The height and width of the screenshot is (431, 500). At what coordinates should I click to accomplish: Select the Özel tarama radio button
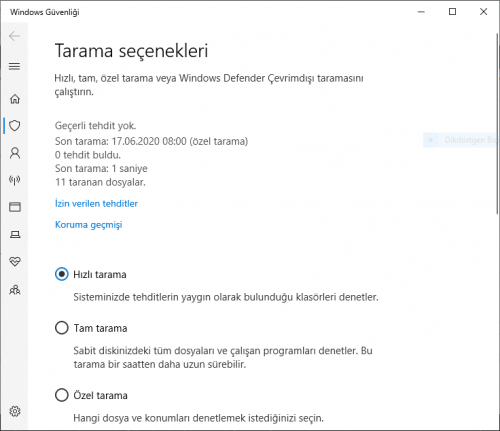(62, 395)
